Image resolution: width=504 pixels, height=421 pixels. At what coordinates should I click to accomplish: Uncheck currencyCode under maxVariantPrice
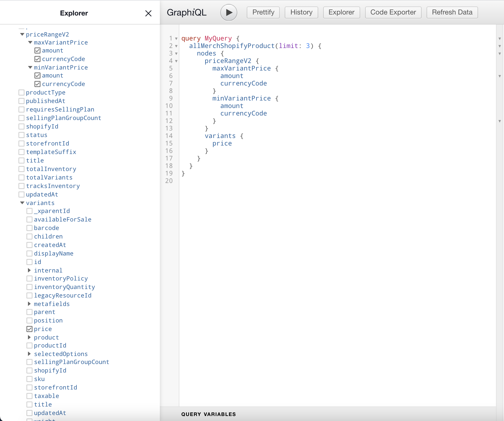37,59
